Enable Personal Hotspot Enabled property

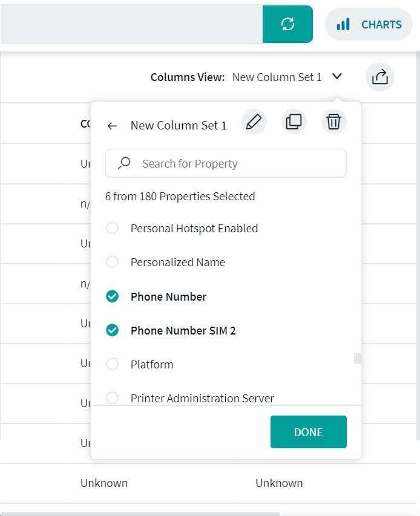(x=112, y=229)
